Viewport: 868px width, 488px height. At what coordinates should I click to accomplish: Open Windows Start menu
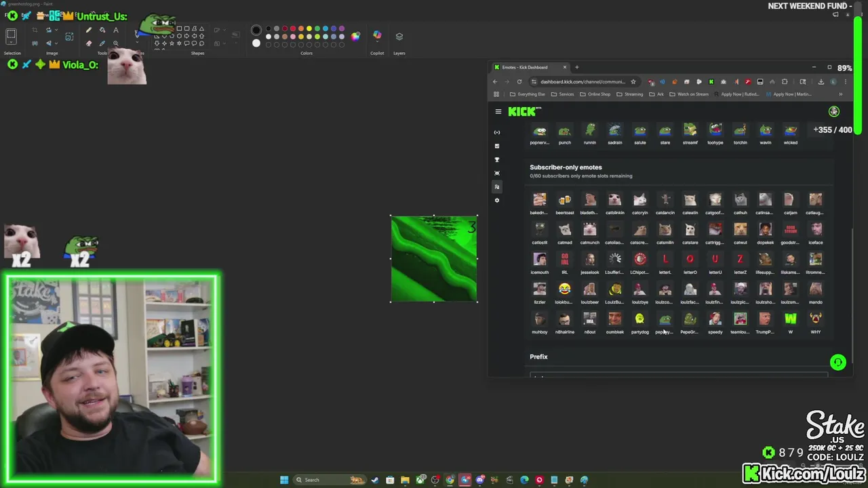(284, 480)
